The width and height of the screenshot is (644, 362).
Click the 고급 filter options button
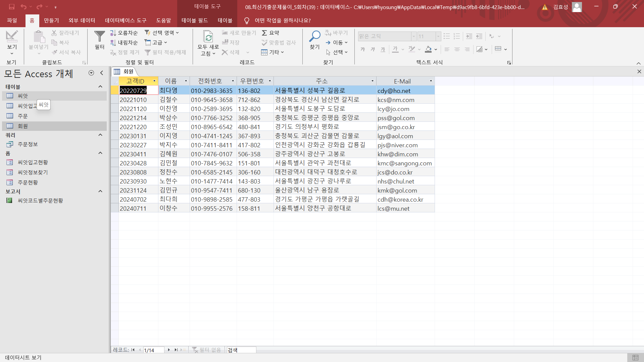(x=156, y=43)
